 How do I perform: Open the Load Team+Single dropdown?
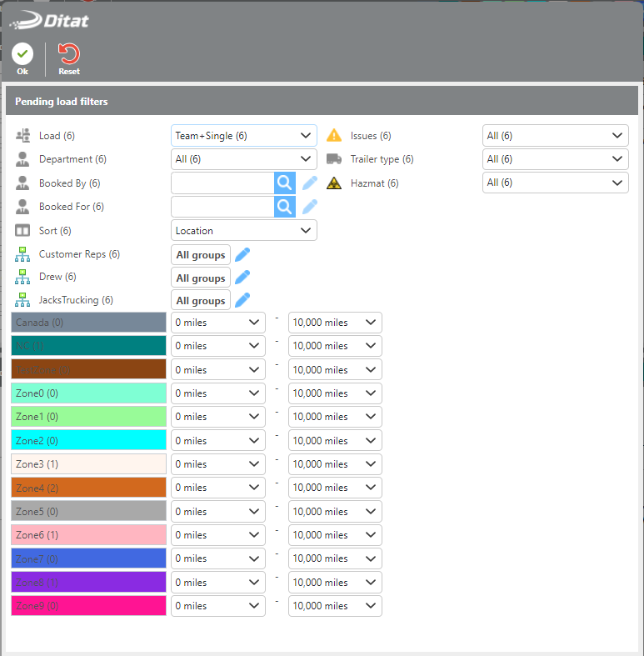click(243, 136)
